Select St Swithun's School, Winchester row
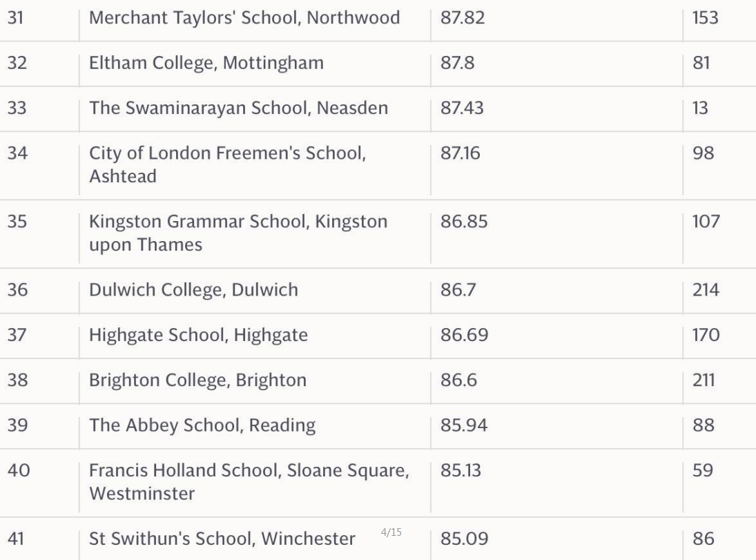 (x=378, y=539)
